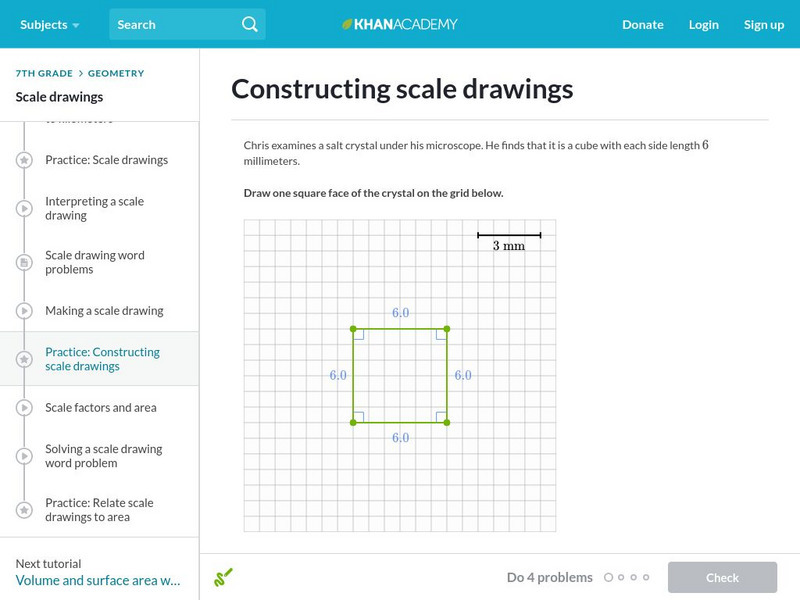Select Solving a scale drawing word problem lesson
This screenshot has width=800, height=600.
[x=102, y=456]
